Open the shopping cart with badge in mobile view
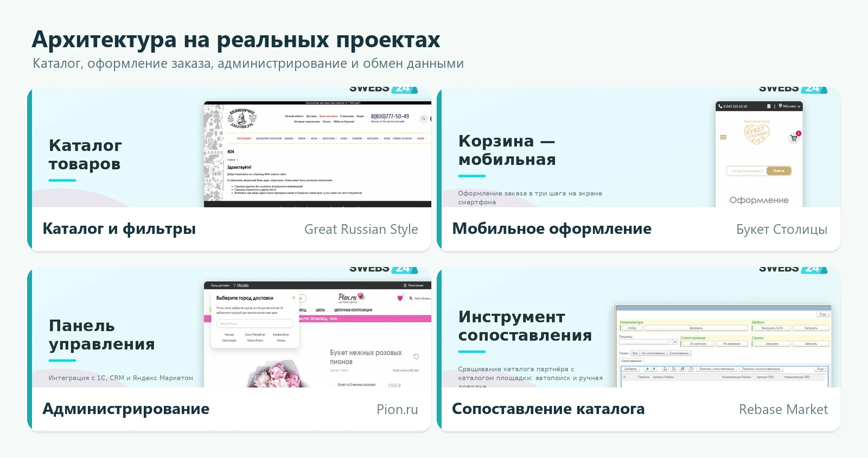Viewport: 868px width, 458px height. pyautogui.click(x=794, y=138)
